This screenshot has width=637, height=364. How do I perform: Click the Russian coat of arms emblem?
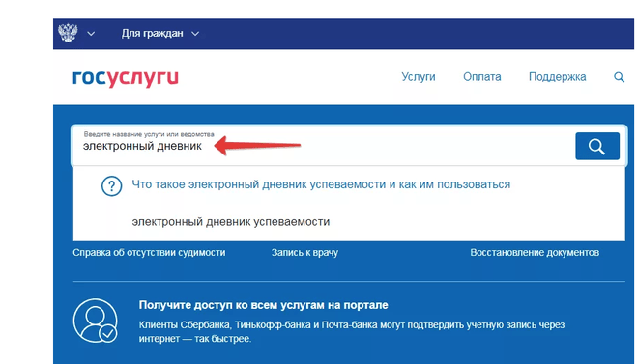(x=68, y=33)
